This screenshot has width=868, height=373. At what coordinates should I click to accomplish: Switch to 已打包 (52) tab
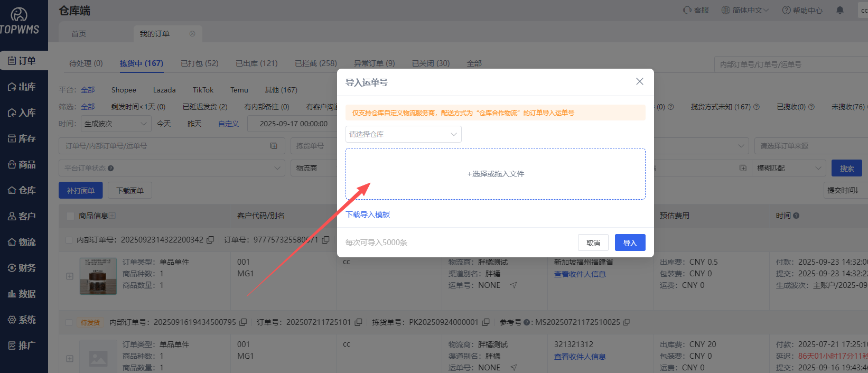point(200,63)
